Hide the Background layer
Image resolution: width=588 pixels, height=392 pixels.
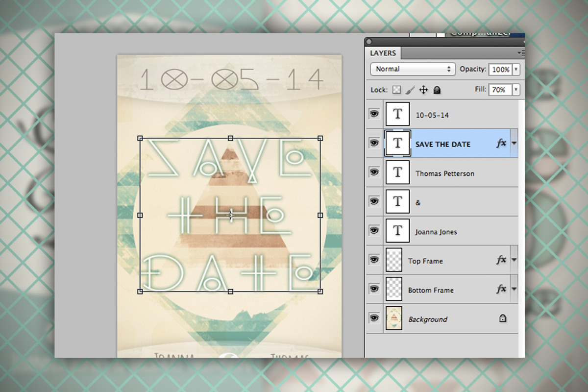tap(374, 318)
